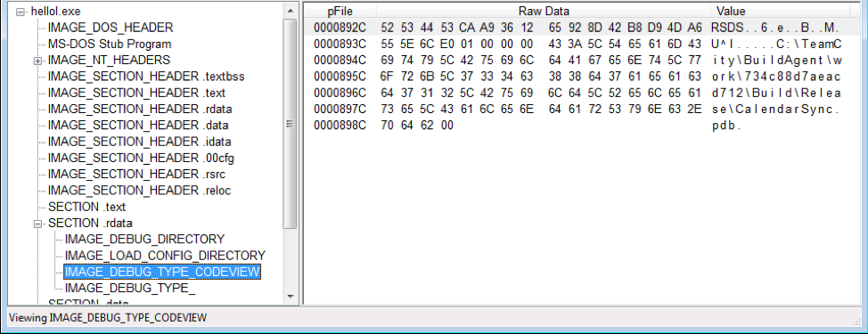
Task: Open MS-DOS Stub Program entry
Action: point(110,45)
